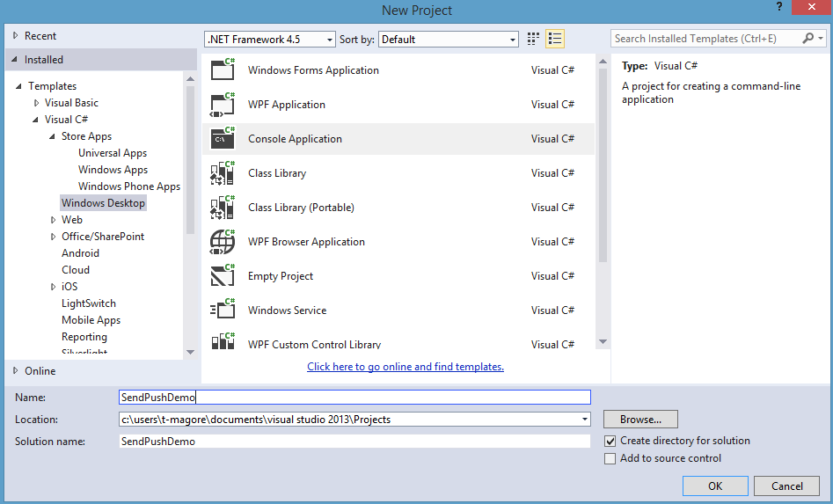833x504 pixels.
Task: Choose the Empty Project template icon
Action: point(223,275)
